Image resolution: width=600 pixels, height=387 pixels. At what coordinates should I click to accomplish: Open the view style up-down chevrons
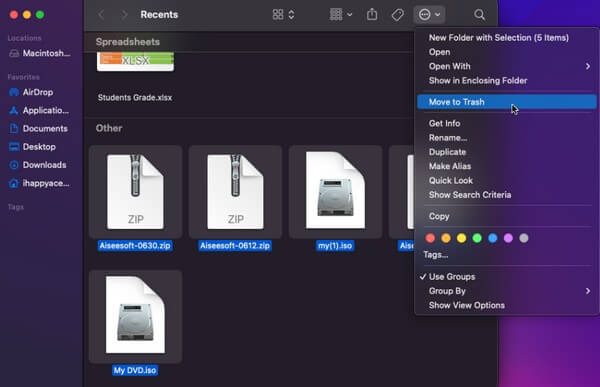click(291, 15)
